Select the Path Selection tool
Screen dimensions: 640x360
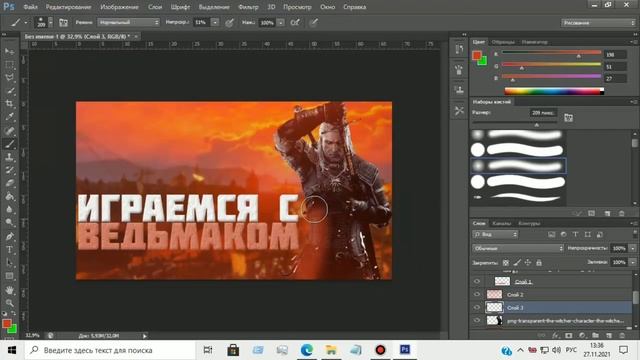click(9, 262)
